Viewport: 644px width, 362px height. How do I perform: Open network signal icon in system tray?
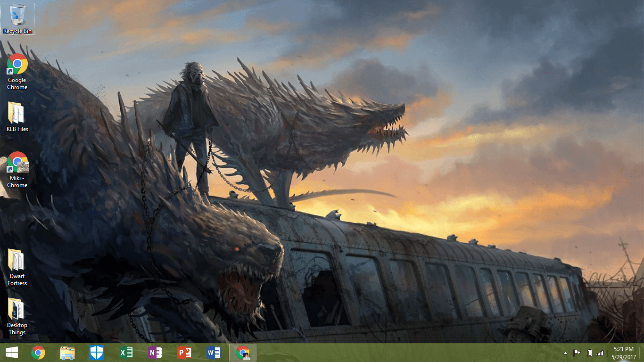[x=600, y=353]
